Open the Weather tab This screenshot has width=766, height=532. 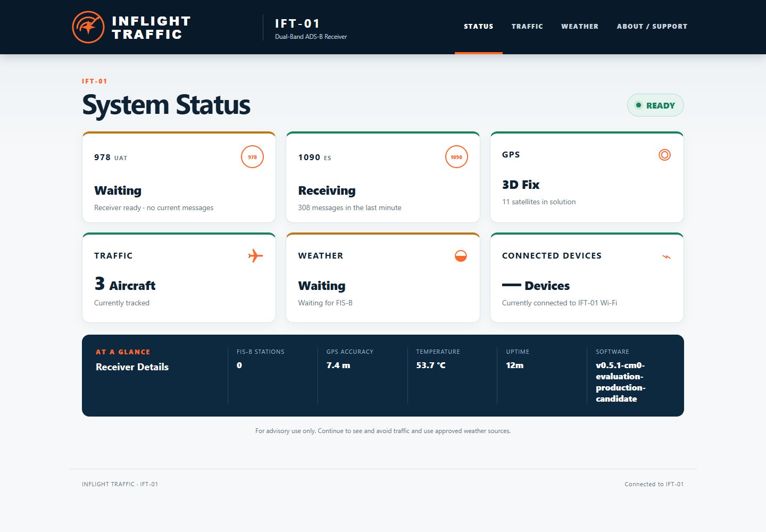pyautogui.click(x=580, y=27)
